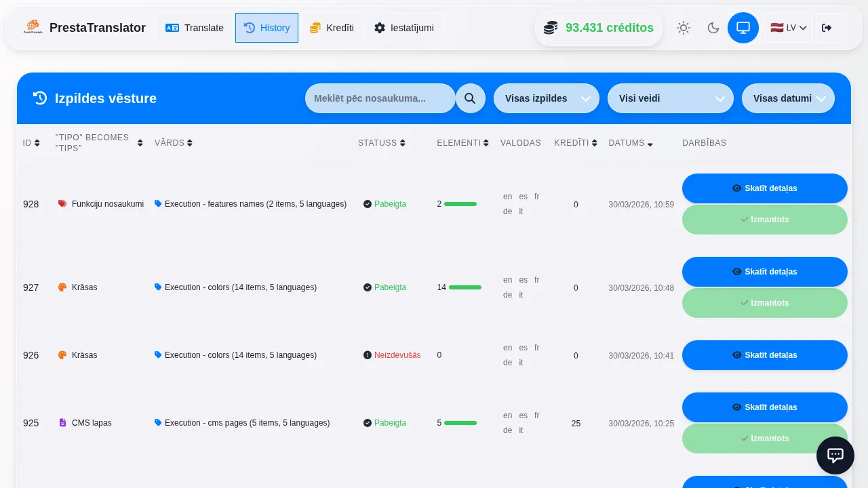Select system theme monitor toggle

tap(743, 28)
